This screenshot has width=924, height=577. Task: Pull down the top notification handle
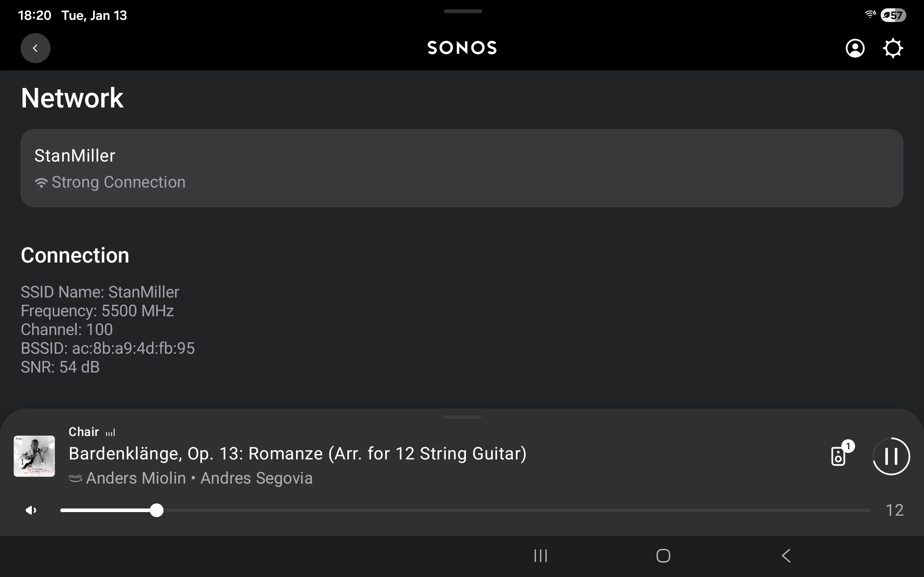[463, 12]
